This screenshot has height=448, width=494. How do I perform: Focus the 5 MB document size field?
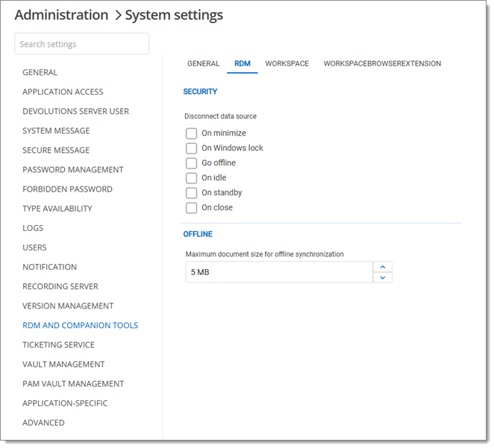point(278,272)
